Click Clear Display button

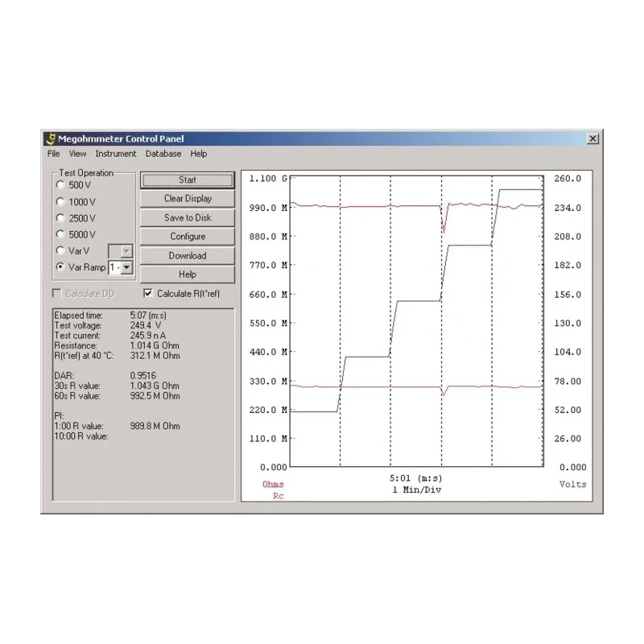click(x=188, y=198)
